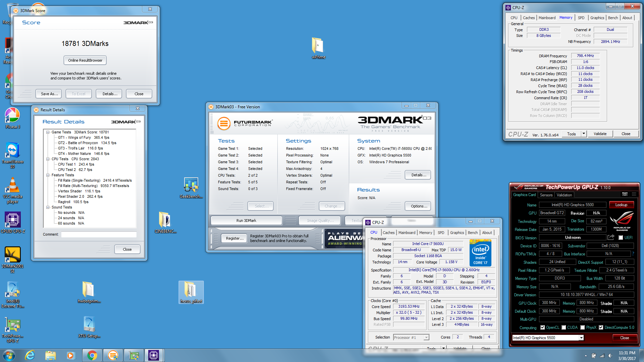The height and width of the screenshot is (362, 644).
Task: Open the CPUID CPU-Z desktop shortcut
Action: tap(12, 222)
